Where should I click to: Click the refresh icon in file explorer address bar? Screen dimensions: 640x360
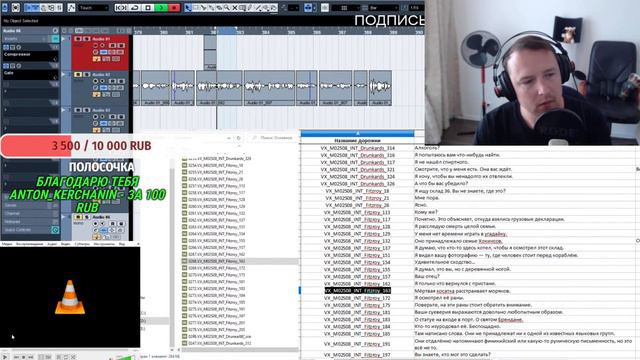click(239, 138)
